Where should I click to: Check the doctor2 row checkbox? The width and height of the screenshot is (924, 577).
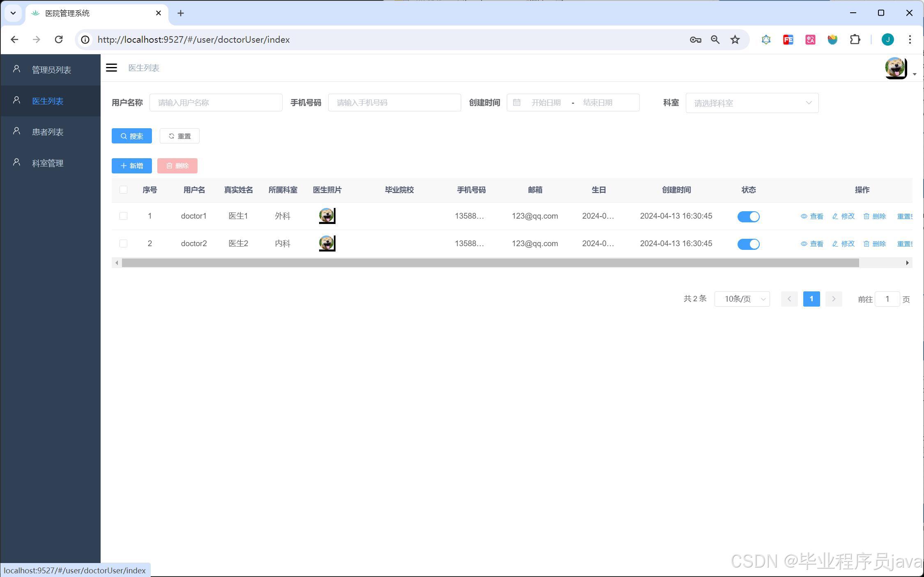click(x=123, y=243)
